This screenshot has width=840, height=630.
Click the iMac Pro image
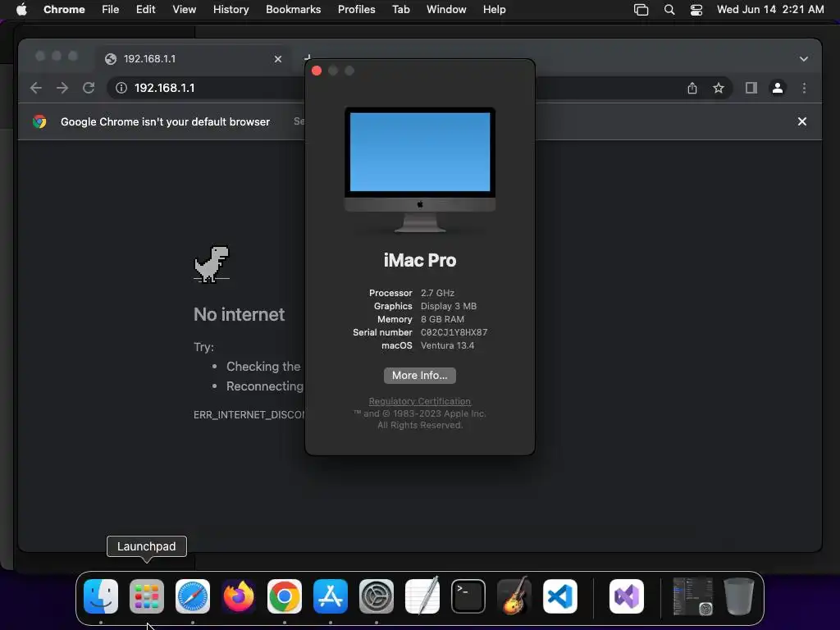coord(420,170)
